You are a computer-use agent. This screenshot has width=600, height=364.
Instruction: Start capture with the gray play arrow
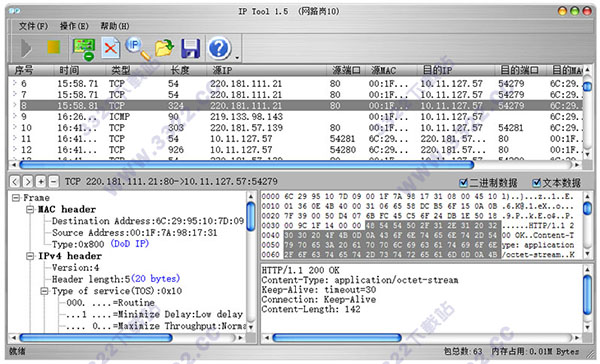click(26, 48)
